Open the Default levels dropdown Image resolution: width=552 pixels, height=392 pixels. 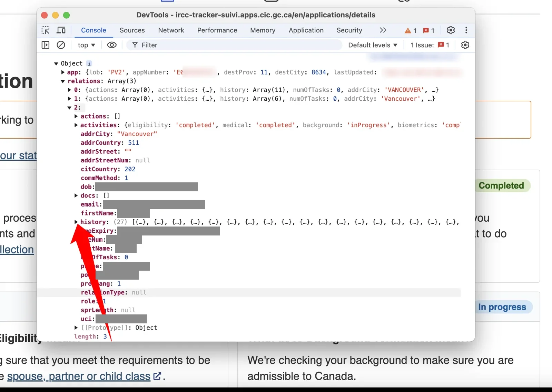point(373,45)
